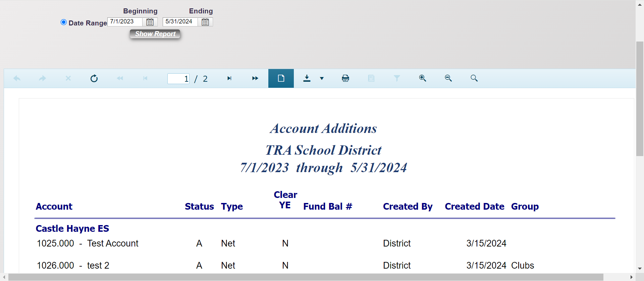The image size is (644, 281).
Task: Go to the first report page
Action: point(120,78)
